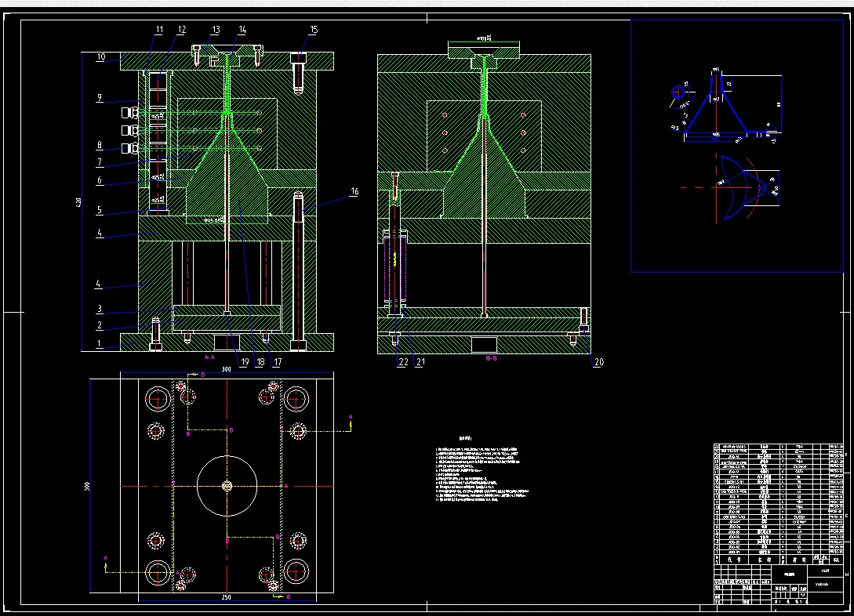Click part balloon number 14

pyautogui.click(x=242, y=30)
